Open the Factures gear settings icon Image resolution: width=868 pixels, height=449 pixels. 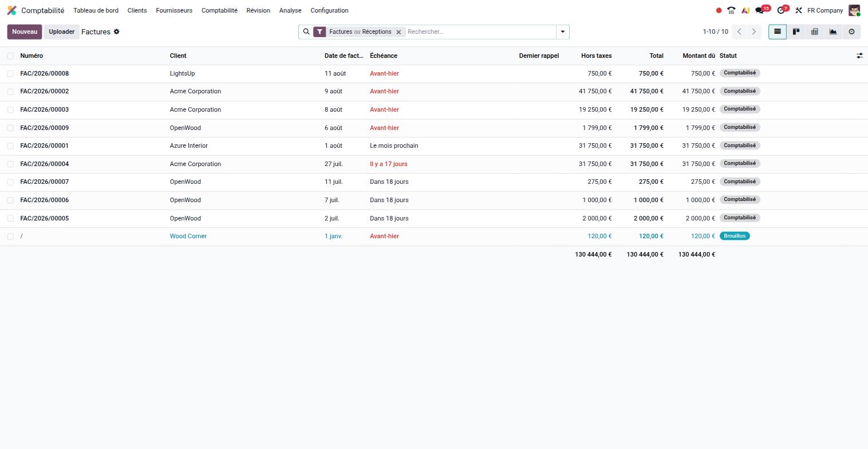[116, 31]
